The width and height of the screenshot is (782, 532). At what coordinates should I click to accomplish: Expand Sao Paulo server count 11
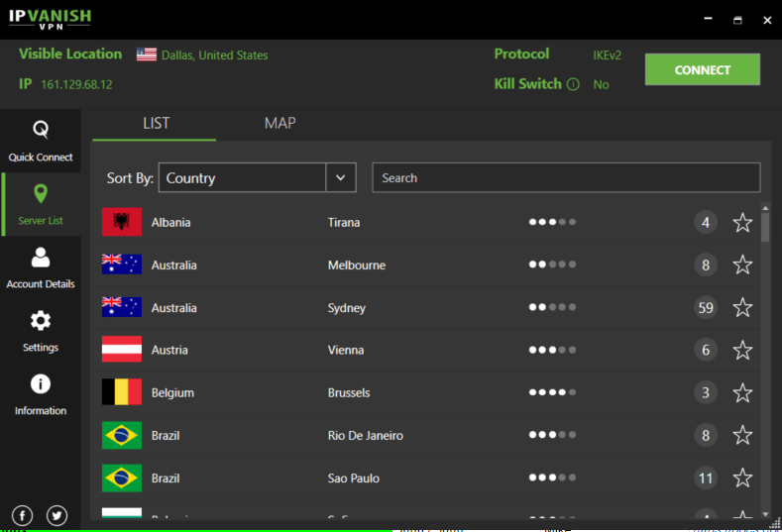pyautogui.click(x=706, y=479)
